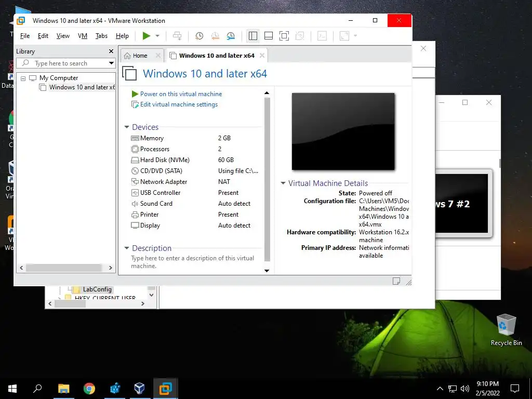The image size is (532, 399).
Task: Open the snapshot manager icon
Action: coord(231,36)
